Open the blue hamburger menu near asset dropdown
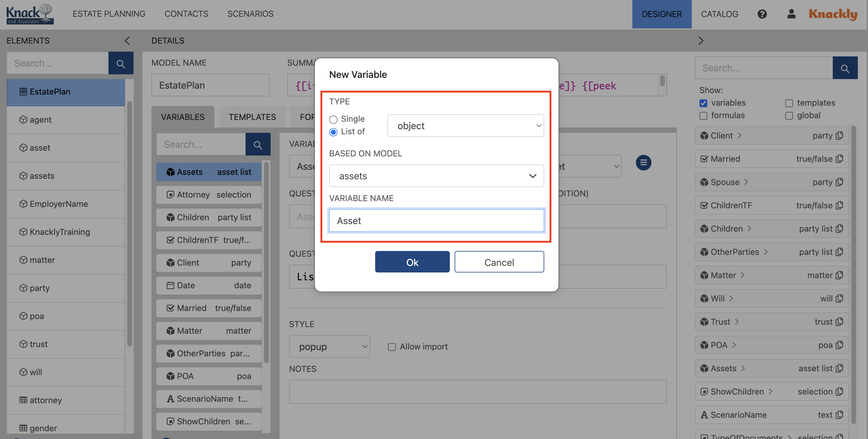Image resolution: width=868 pixels, height=439 pixels. pos(644,163)
